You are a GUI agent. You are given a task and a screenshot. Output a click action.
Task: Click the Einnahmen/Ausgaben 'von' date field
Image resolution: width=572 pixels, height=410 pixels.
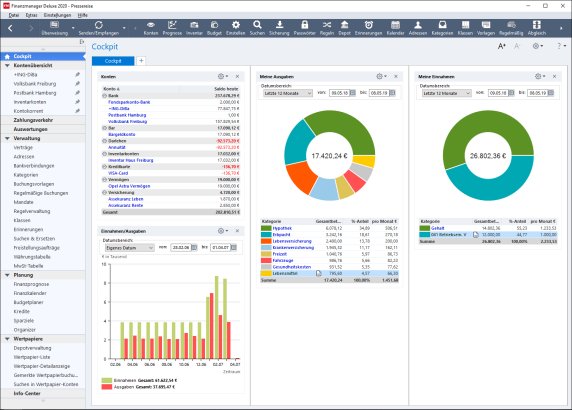(x=181, y=247)
